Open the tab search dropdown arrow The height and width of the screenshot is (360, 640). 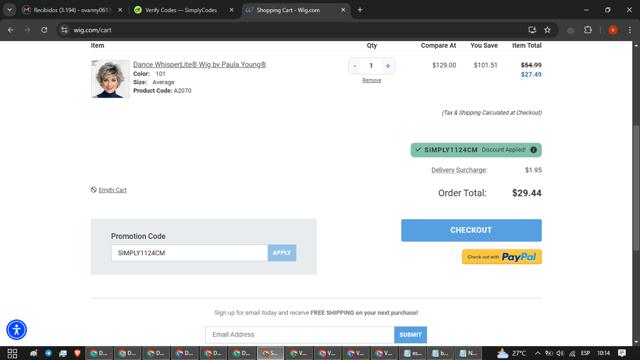[x=9, y=10]
